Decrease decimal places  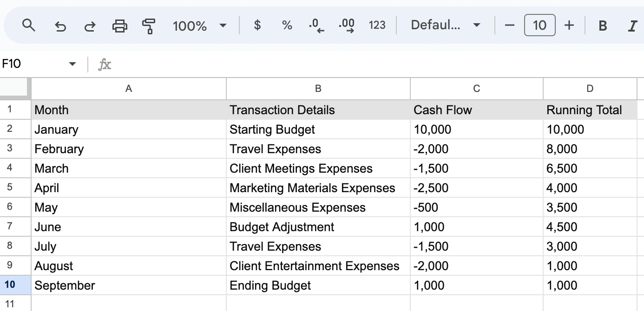coord(316,25)
